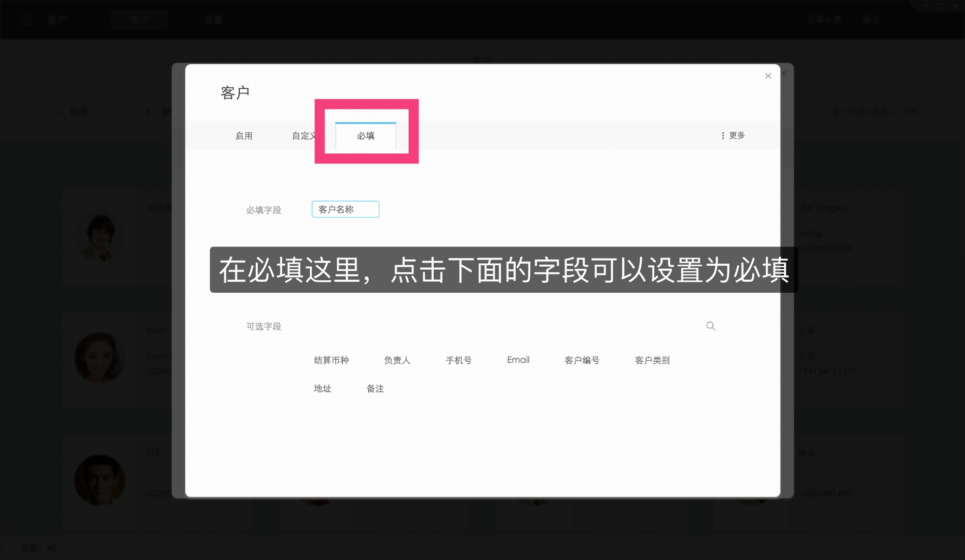This screenshot has height=560, width=965.
Task: Click the Email optional field
Action: point(518,360)
